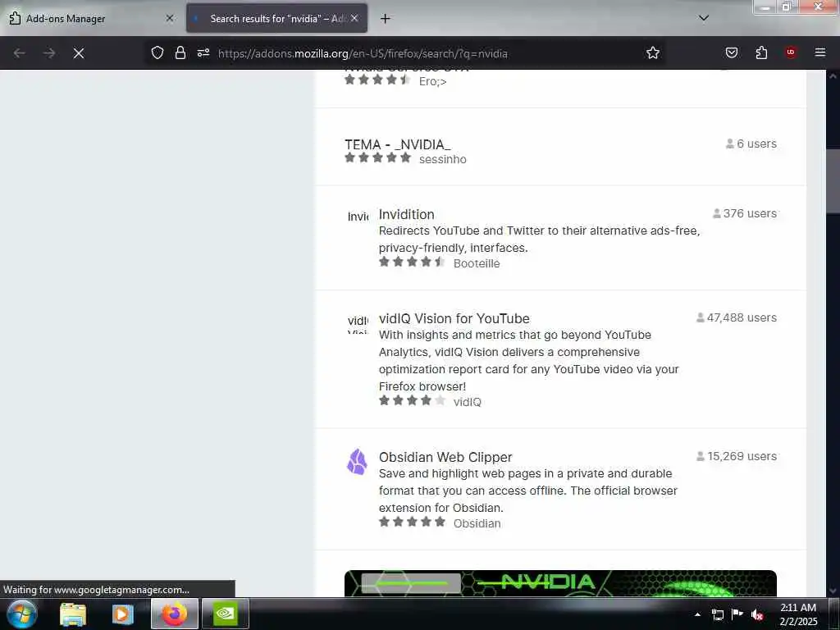Image resolution: width=840 pixels, height=630 pixels.
Task: Show hidden system tray icons
Action: pos(697,614)
